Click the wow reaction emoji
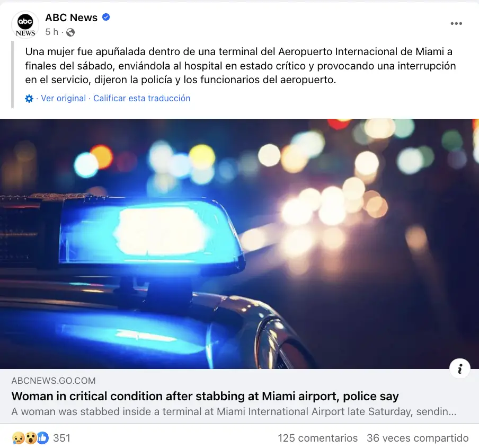Image resolution: width=479 pixels, height=448 pixels. [30, 438]
